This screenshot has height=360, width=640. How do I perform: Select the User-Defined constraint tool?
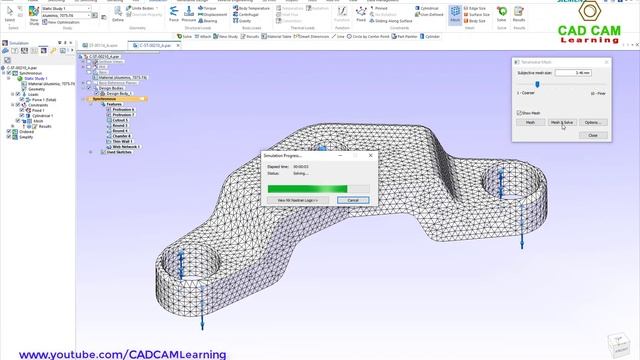click(429, 14)
